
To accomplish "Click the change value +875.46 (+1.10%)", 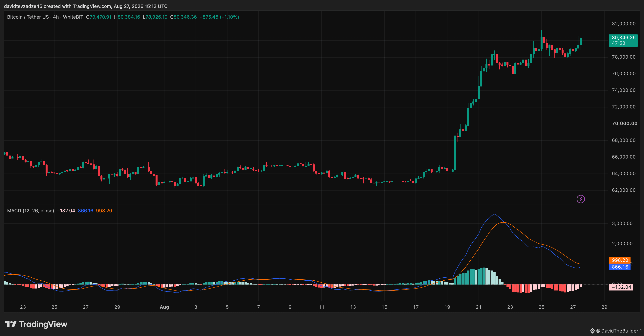I will [219, 17].
